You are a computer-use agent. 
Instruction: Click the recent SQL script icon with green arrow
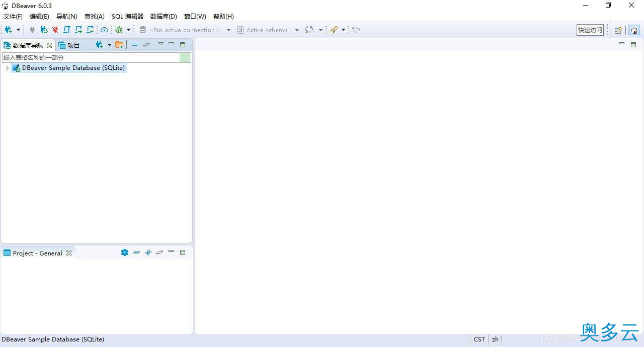click(78, 30)
